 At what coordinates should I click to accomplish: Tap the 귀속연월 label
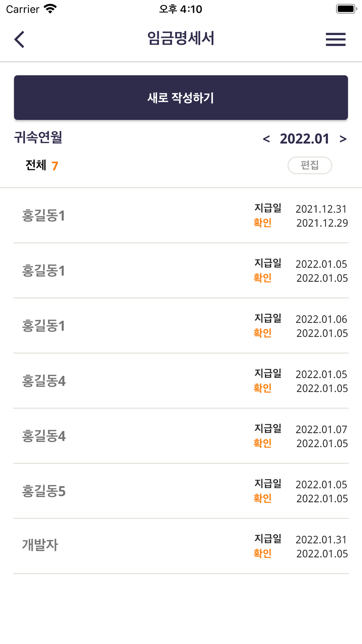[x=38, y=138]
